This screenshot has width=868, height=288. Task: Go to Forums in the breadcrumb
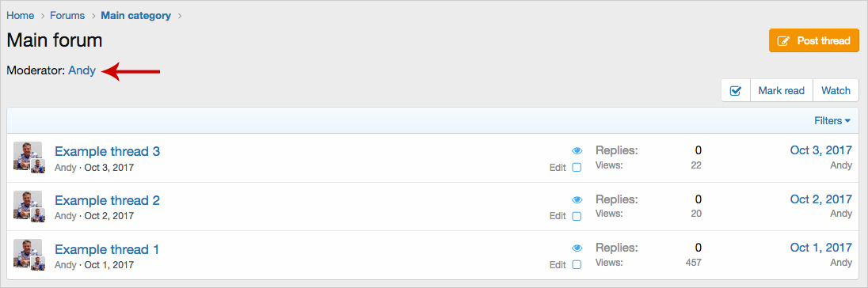tap(67, 16)
